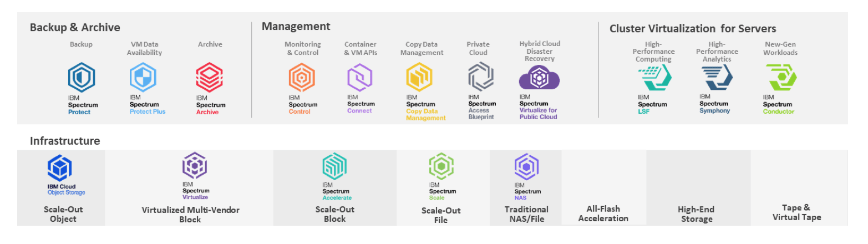Select the Spectrum NAS icon
Viewport: 868px width, 244px height.
coord(526,166)
